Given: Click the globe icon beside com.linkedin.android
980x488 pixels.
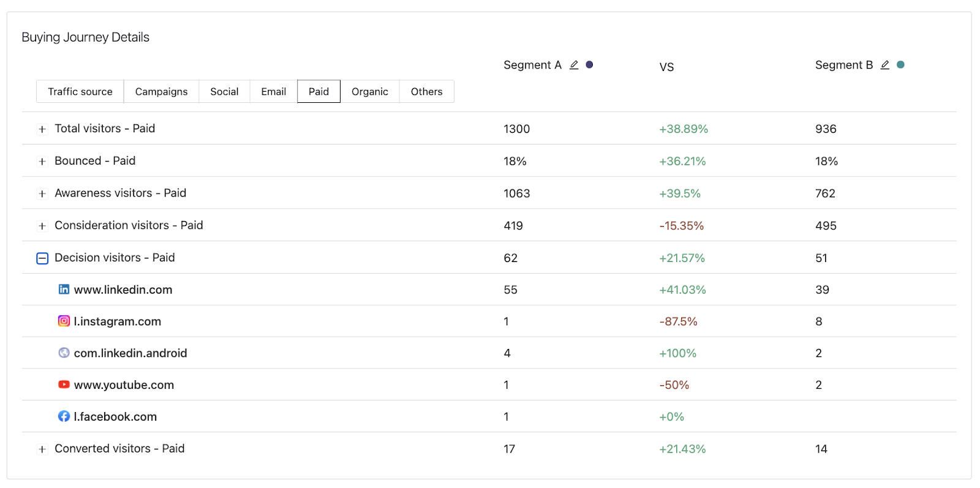Looking at the screenshot, I should pos(64,353).
